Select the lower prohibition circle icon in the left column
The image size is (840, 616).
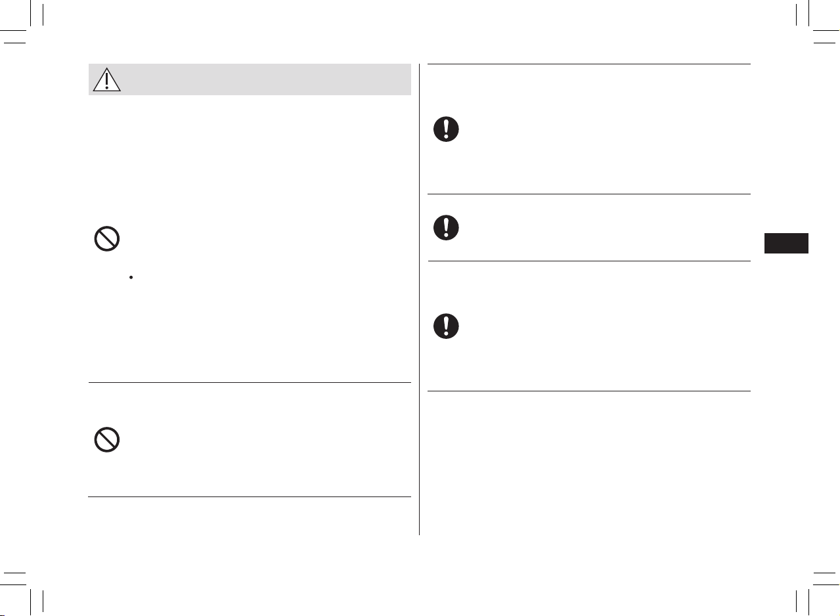106,439
